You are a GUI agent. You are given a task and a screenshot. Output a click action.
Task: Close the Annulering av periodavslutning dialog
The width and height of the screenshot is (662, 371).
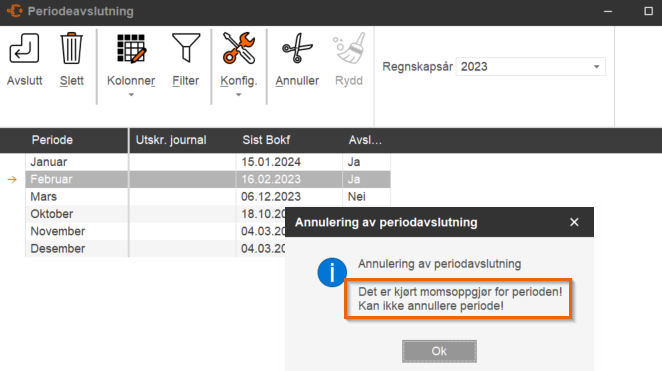click(x=574, y=222)
